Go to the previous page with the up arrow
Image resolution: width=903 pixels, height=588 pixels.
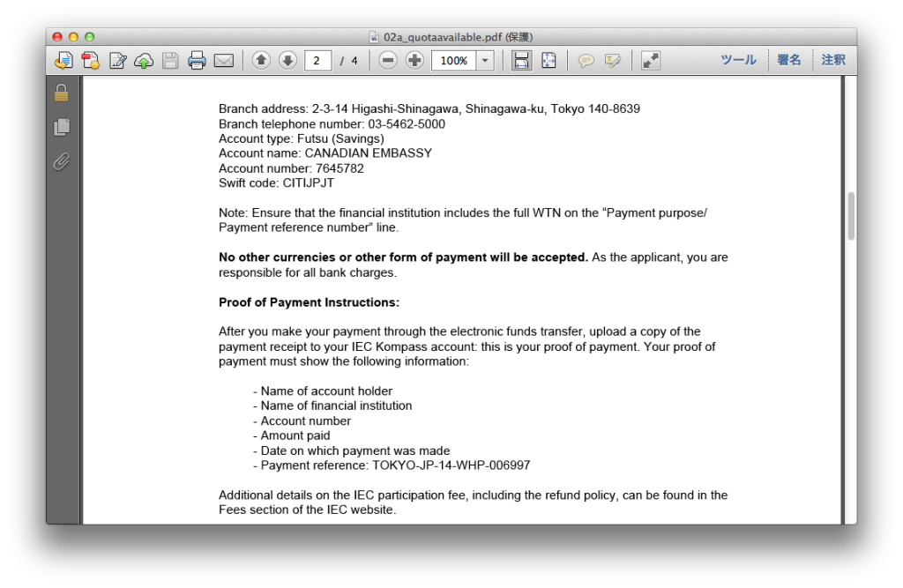[261, 61]
